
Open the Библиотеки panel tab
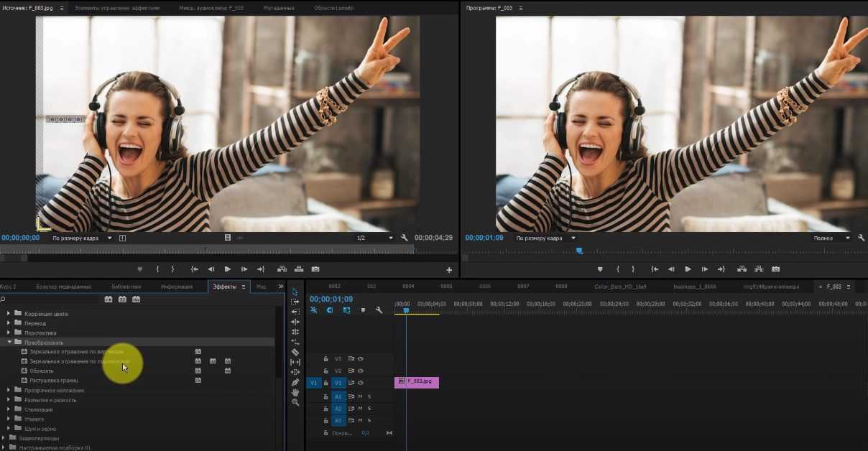click(x=126, y=287)
